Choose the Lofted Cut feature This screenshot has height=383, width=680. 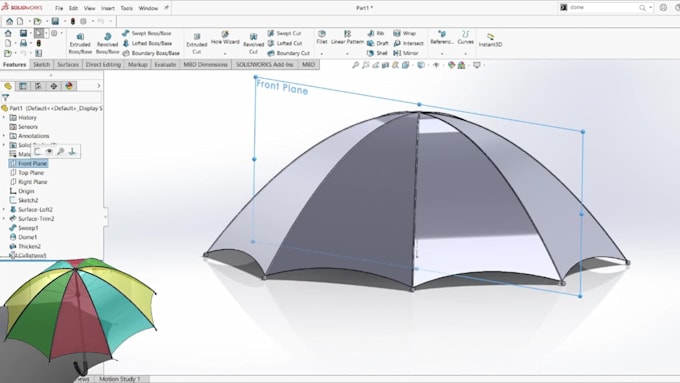tap(284, 43)
